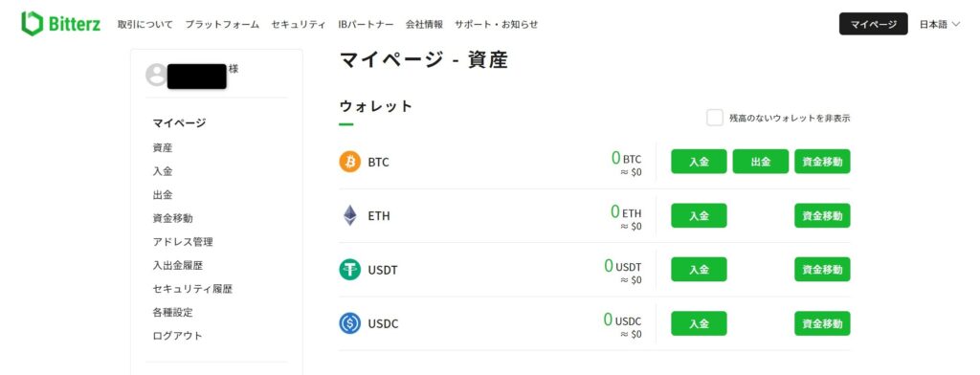Click the USDC coin icon

(x=350, y=323)
